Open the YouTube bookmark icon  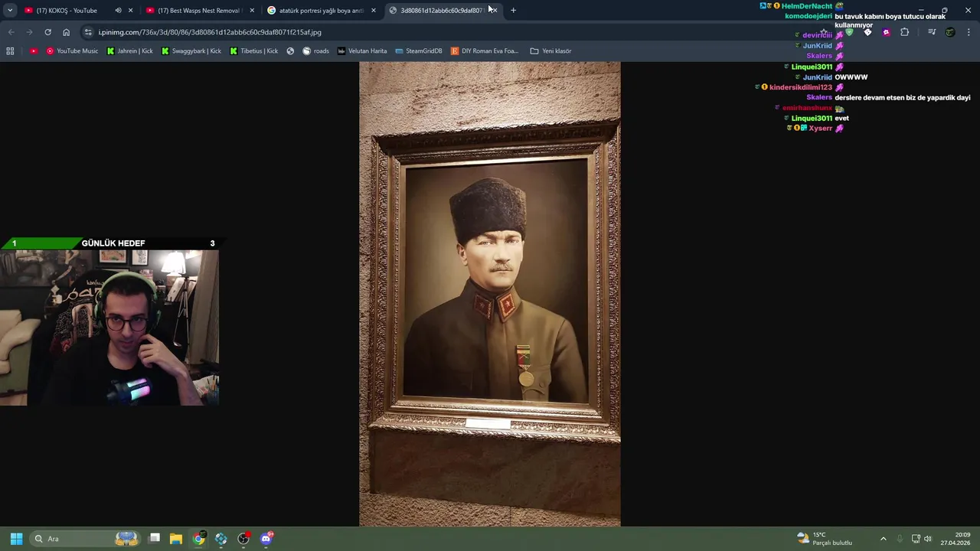(x=34, y=51)
